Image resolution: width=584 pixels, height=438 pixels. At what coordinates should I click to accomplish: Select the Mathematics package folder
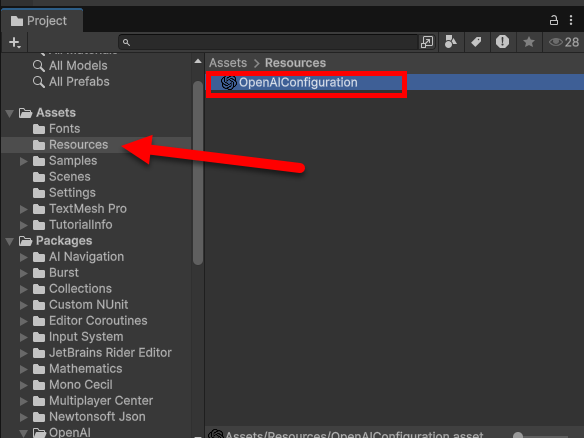click(77, 369)
